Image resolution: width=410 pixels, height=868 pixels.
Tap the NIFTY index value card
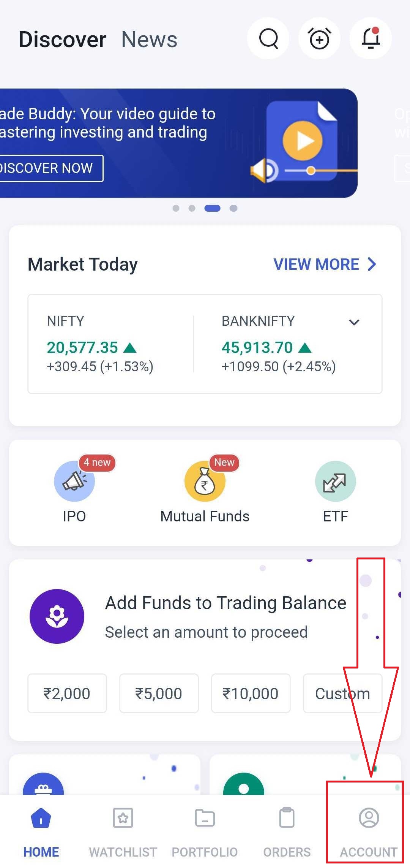(110, 344)
